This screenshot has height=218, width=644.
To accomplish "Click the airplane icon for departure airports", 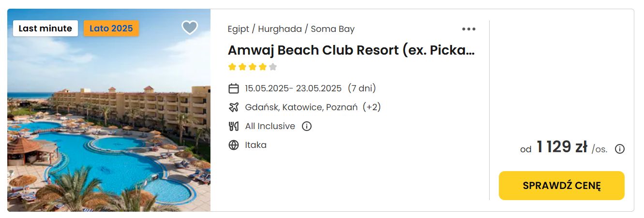I will 234,107.
